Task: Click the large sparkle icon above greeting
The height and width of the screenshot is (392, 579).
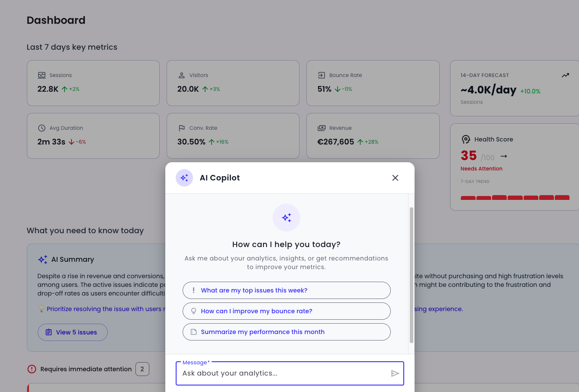Action: pyautogui.click(x=286, y=218)
